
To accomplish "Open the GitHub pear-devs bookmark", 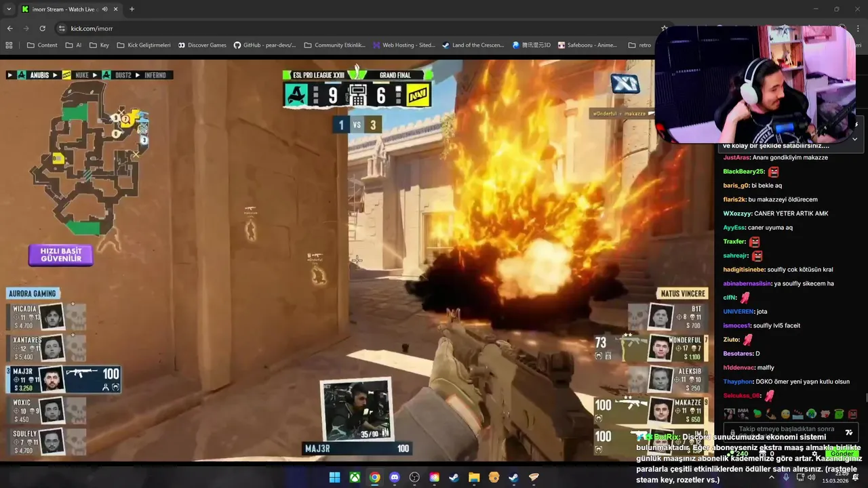I will click(264, 45).
